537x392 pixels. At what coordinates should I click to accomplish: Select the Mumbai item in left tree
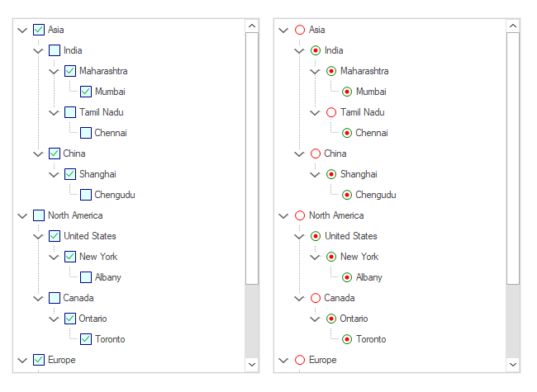pyautogui.click(x=110, y=92)
